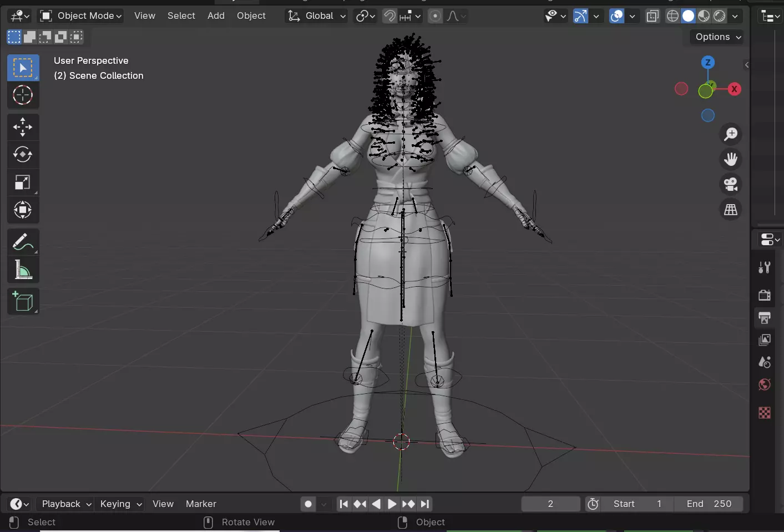This screenshot has height=532, width=784.
Task: Toggle auto keying record button
Action: 308,504
